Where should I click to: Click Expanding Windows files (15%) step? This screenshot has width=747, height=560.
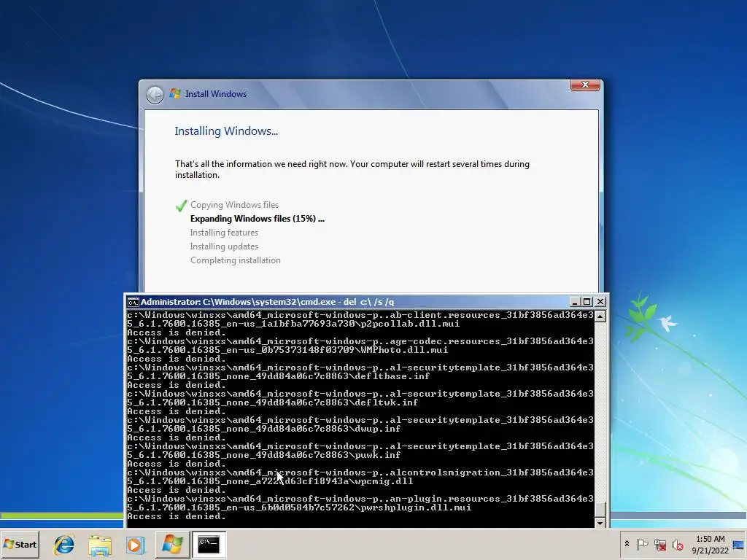258,219
